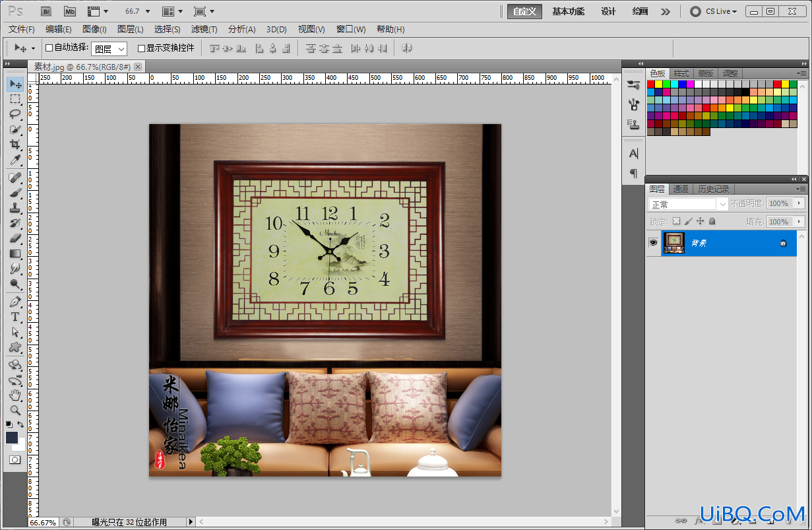Select the Eyedropper tool
Screen dimensions: 812x530
point(15,160)
